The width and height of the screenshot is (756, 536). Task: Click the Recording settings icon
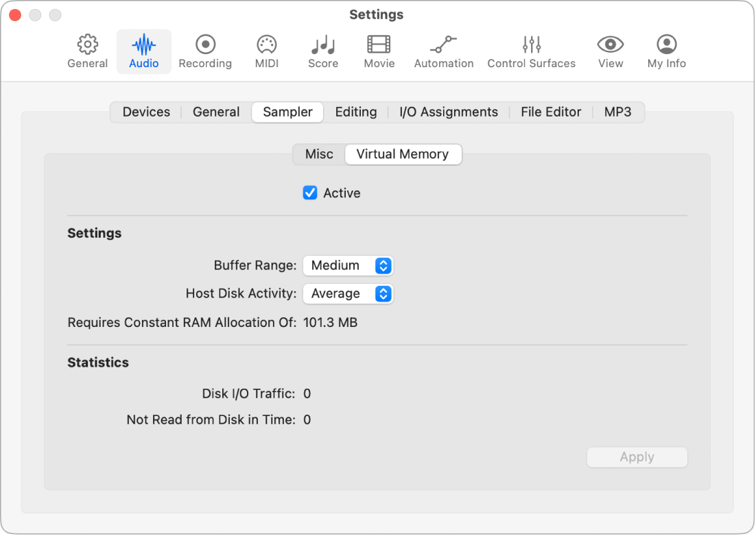(x=205, y=51)
